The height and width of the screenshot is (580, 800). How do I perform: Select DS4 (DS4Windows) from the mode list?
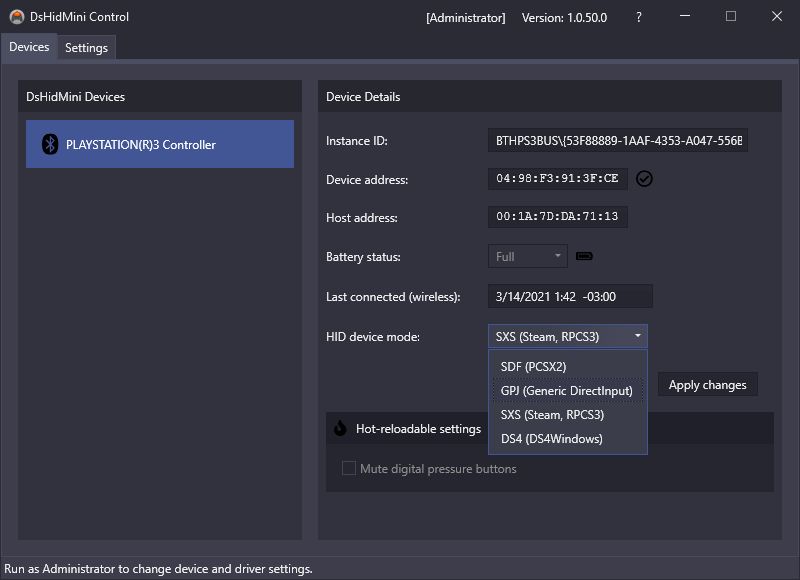point(554,438)
